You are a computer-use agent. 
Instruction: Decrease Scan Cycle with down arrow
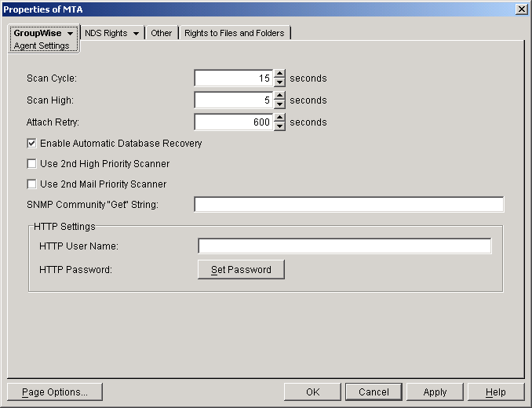(279, 82)
